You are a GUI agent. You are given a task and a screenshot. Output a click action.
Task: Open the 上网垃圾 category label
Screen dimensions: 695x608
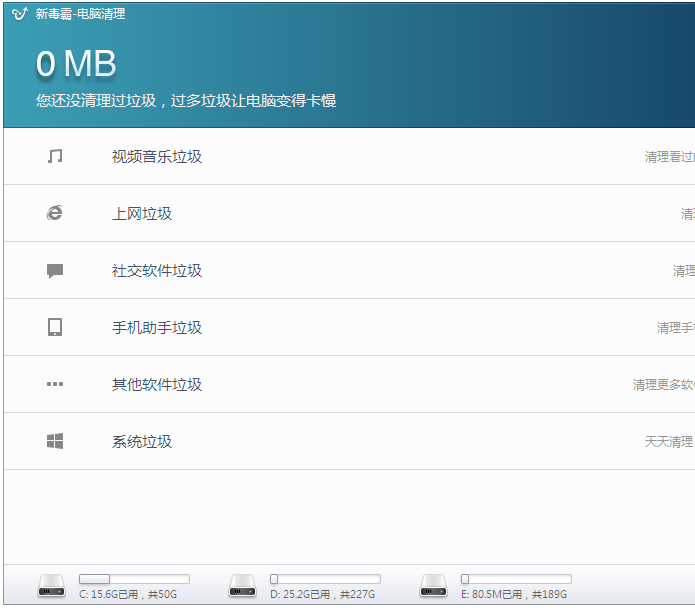click(142, 213)
